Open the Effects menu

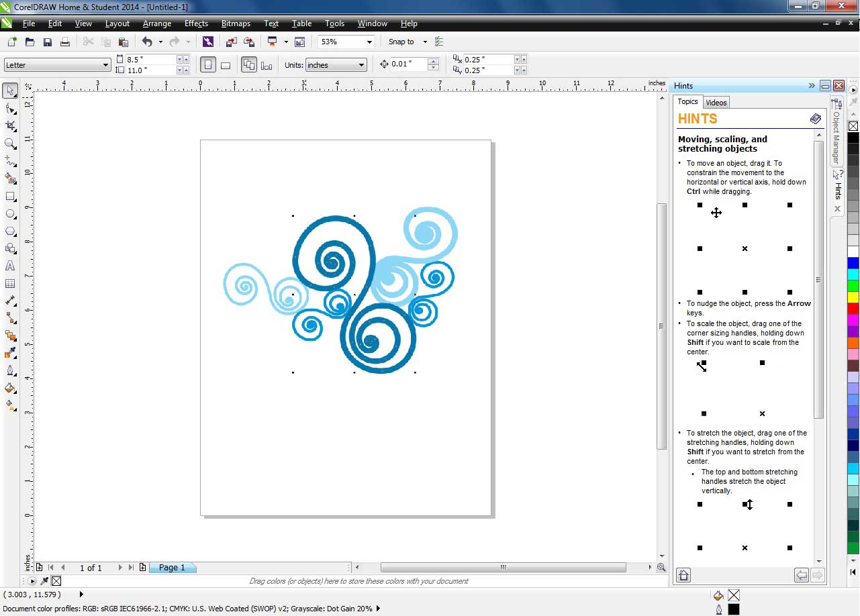click(x=196, y=23)
